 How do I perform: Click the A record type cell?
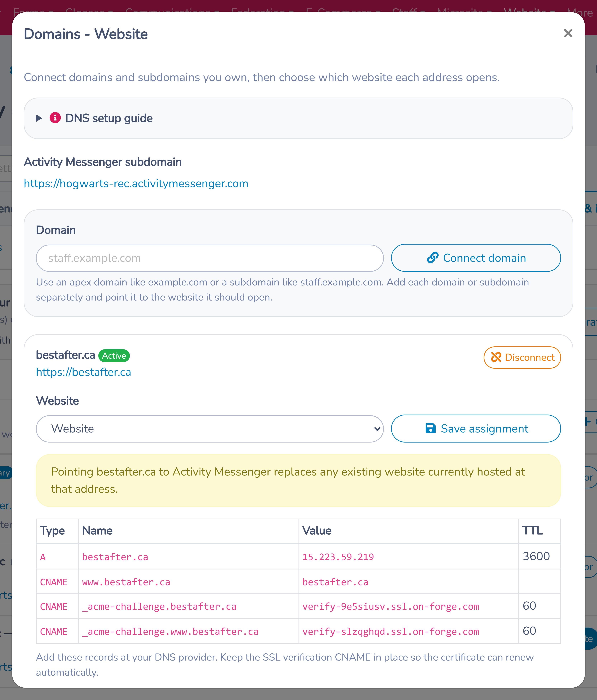[57, 557]
